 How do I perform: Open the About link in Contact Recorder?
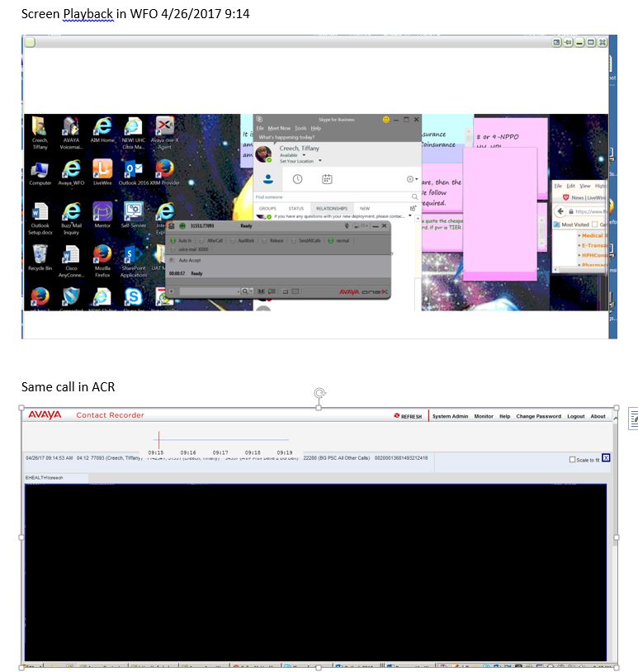598,416
